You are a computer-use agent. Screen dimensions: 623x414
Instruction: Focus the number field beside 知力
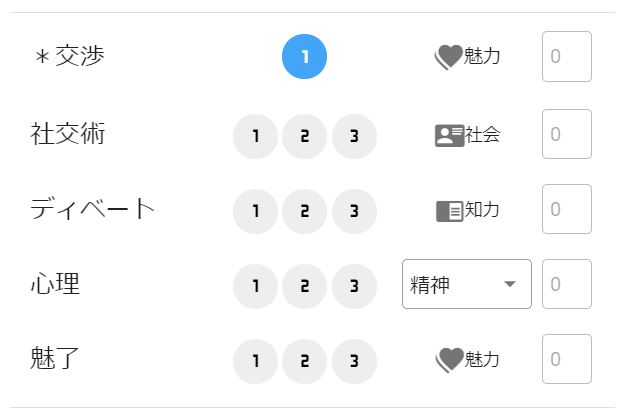[567, 209]
